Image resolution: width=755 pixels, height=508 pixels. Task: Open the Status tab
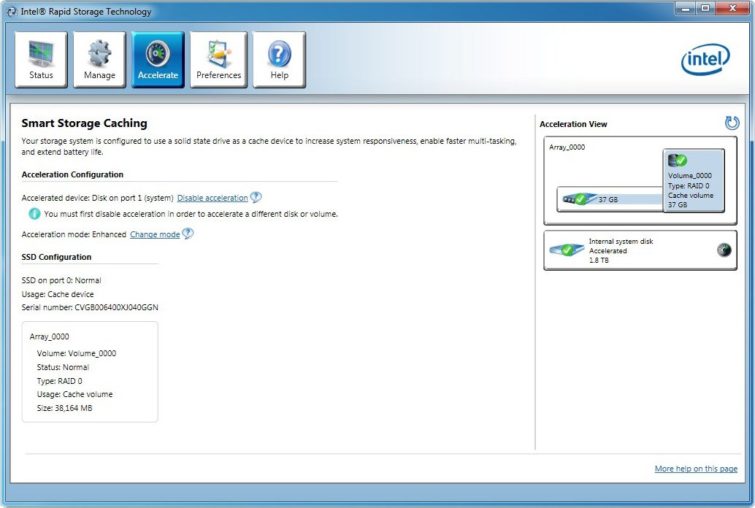(x=41, y=60)
